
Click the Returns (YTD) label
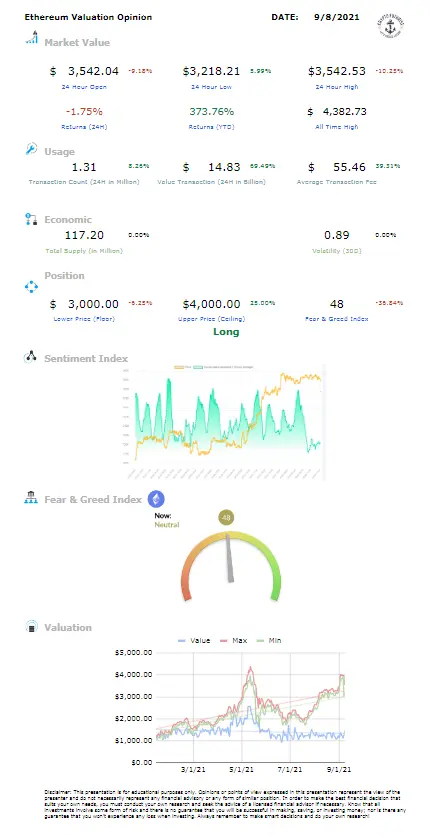212,127
